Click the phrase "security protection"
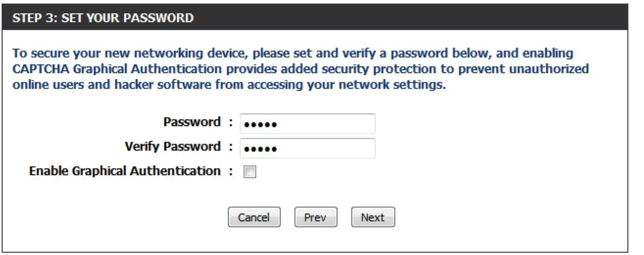Image resolution: width=644 pixels, height=255 pixels. click(x=386, y=69)
